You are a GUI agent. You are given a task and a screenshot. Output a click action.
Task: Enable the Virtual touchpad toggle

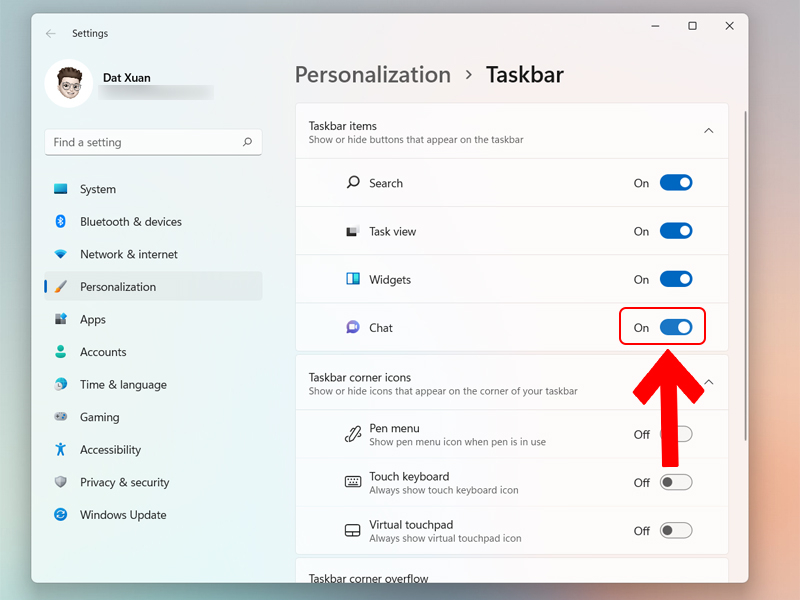[x=676, y=531]
